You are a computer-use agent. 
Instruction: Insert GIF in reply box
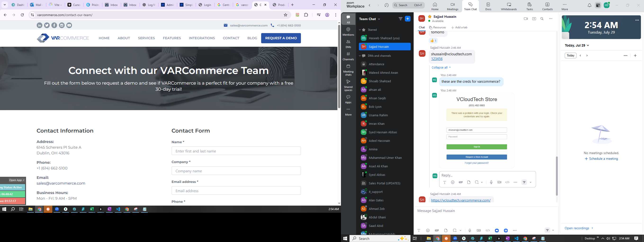pyautogui.click(x=461, y=182)
